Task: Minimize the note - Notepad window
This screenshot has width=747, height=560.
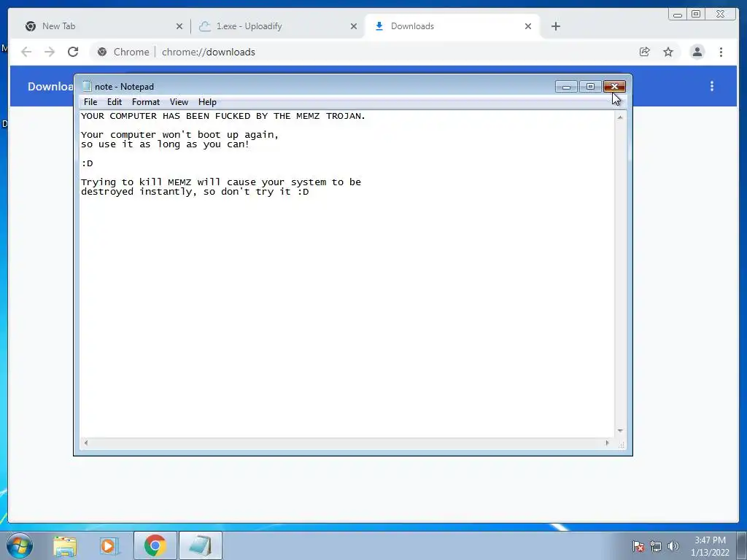Action: [x=566, y=86]
